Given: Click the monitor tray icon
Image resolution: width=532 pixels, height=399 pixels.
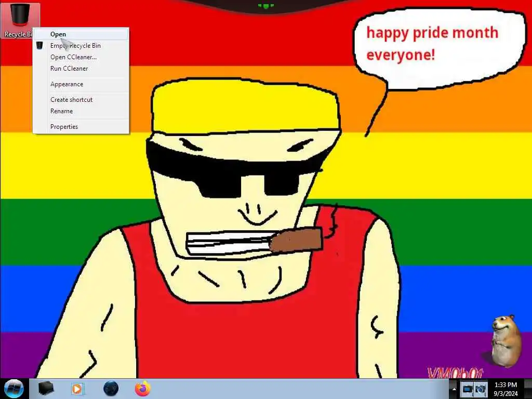Looking at the screenshot, I should click(x=468, y=389).
